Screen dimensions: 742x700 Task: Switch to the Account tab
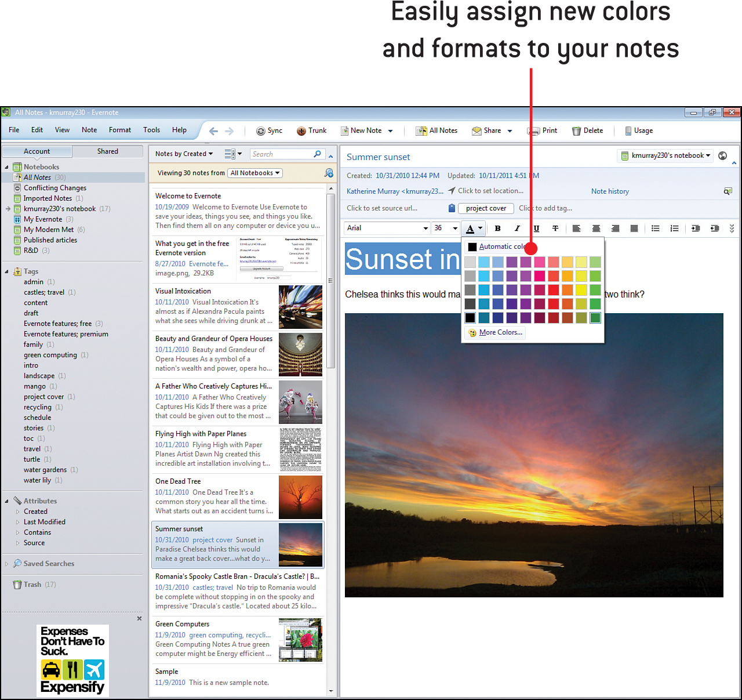point(37,151)
